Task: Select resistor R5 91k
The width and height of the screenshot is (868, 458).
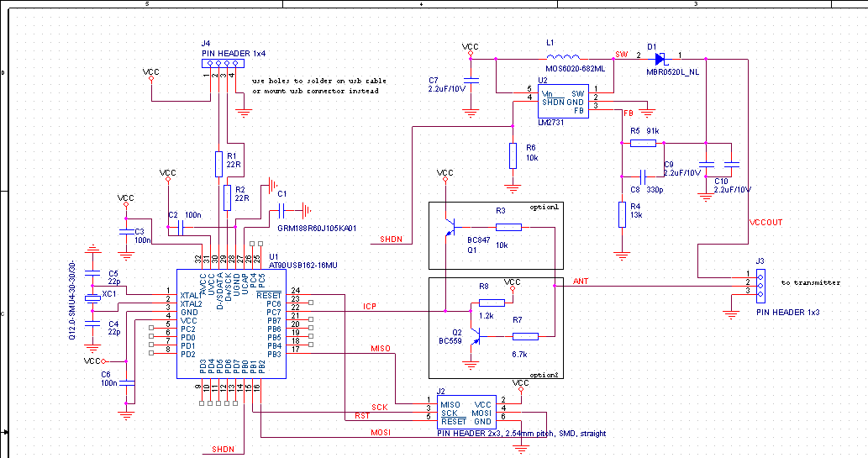Action: coord(643,143)
